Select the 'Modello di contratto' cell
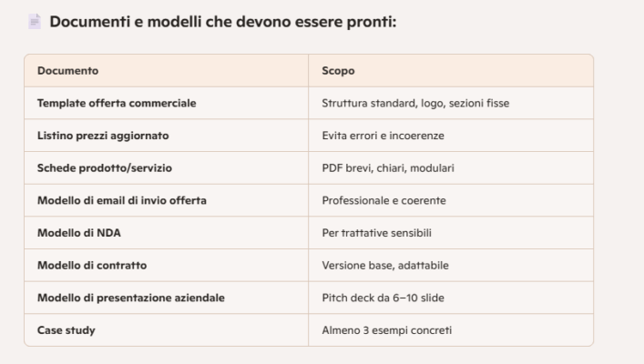 click(x=92, y=266)
